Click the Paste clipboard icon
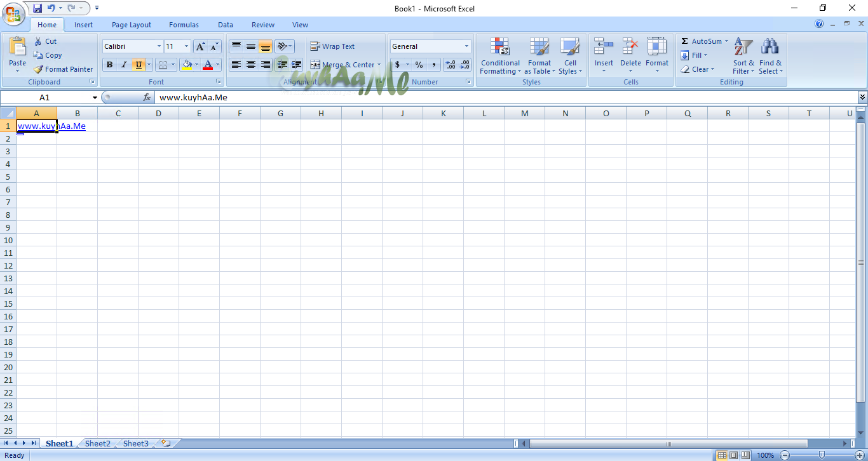This screenshot has width=868, height=461. click(x=18, y=47)
